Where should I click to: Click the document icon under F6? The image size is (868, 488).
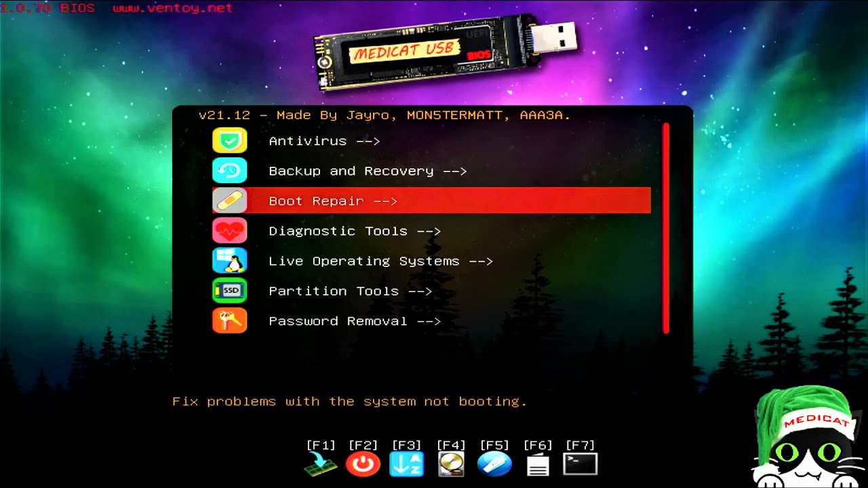click(x=538, y=465)
